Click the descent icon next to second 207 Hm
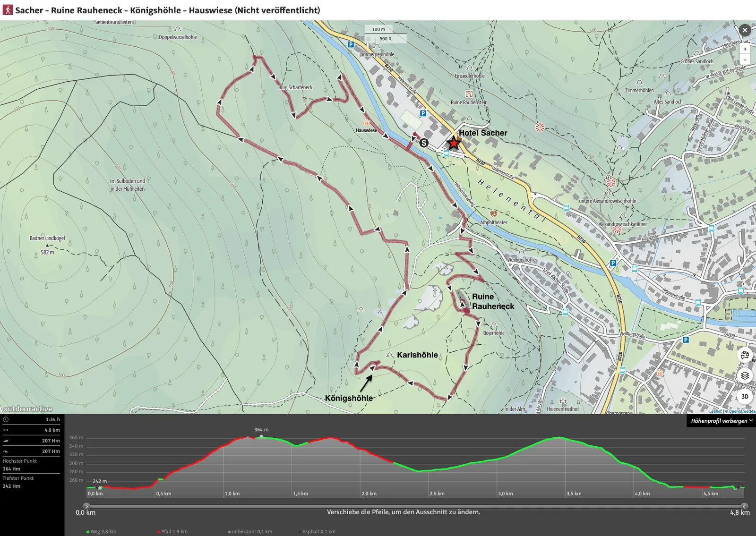The image size is (756, 536). (x=6, y=451)
